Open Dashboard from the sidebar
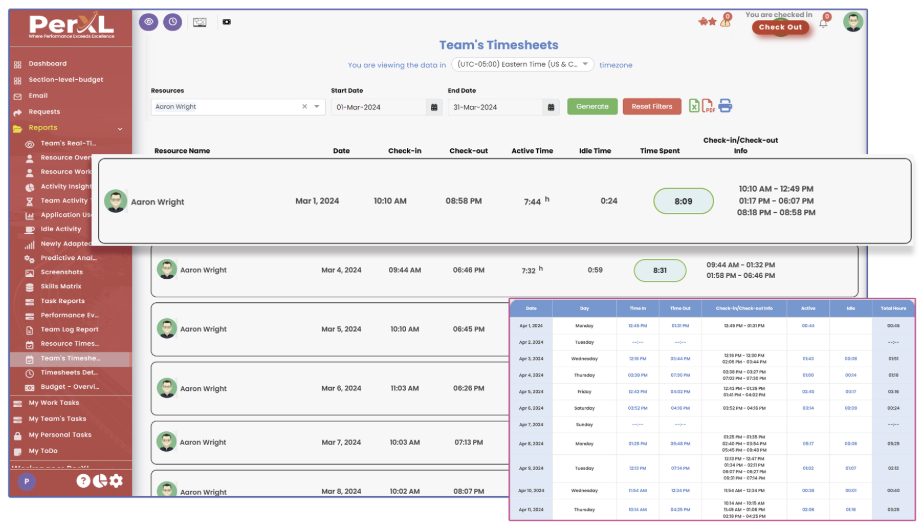This screenshot has height=527, width=923. click(47, 64)
